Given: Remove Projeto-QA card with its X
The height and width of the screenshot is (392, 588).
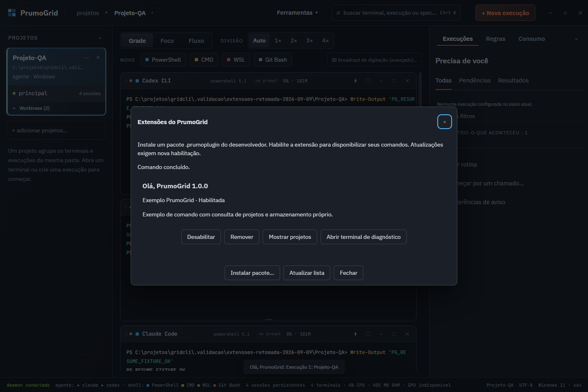Looking at the screenshot, I should tap(98, 58).
